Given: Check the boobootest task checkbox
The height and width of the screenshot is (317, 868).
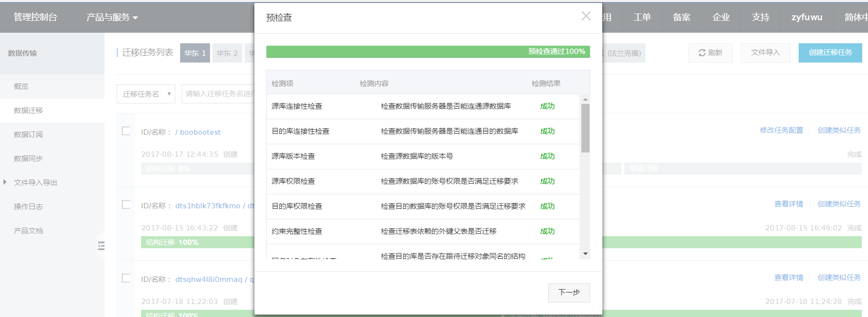Looking at the screenshot, I should pyautogui.click(x=126, y=131).
